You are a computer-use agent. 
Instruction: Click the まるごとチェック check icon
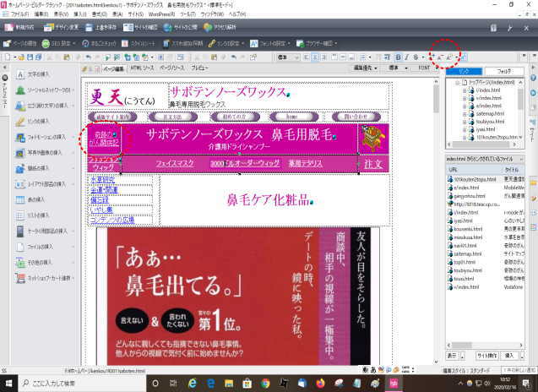(x=85, y=44)
